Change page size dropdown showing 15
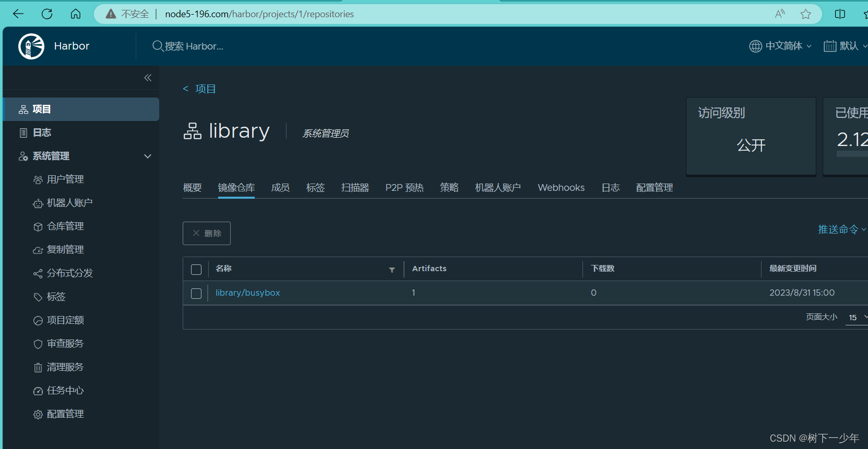Image resolution: width=868 pixels, height=449 pixels. [x=857, y=317]
